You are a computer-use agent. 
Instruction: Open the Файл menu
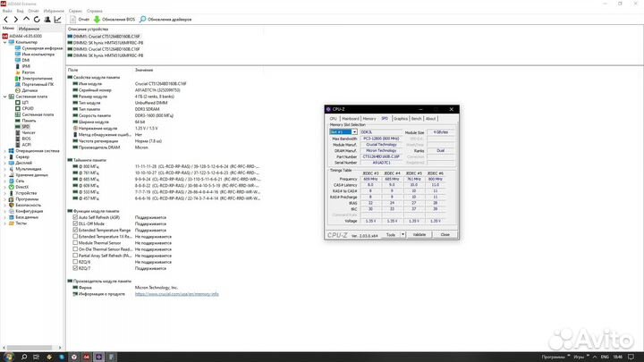7,11
